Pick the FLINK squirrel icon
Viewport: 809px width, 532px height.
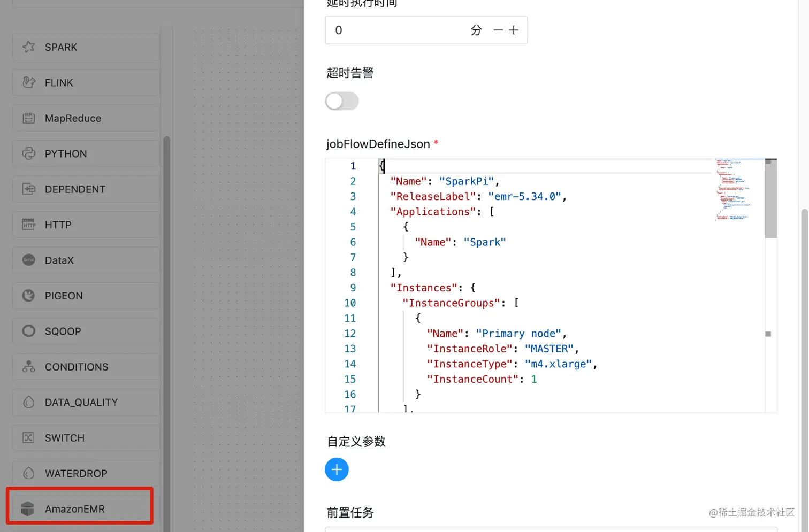[29, 82]
